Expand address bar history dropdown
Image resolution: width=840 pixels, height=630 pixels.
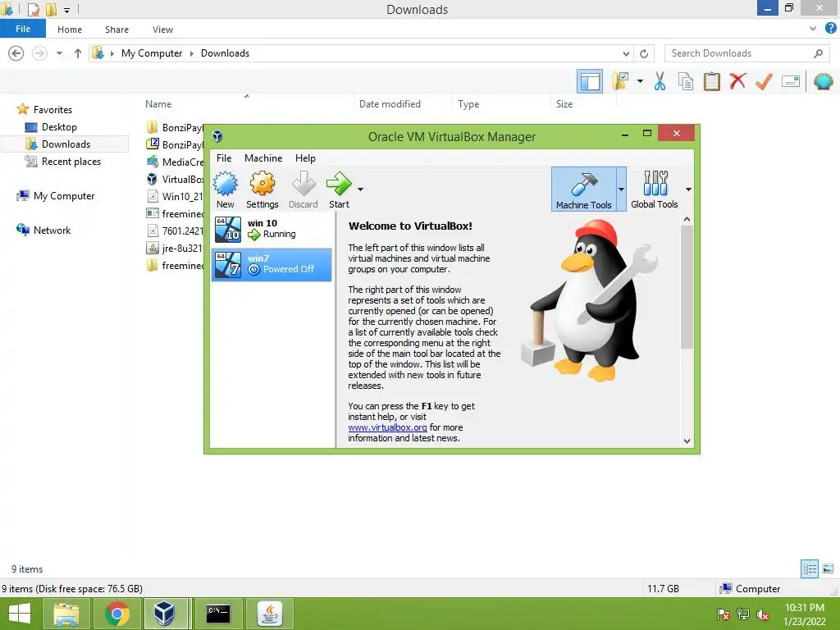[626, 53]
